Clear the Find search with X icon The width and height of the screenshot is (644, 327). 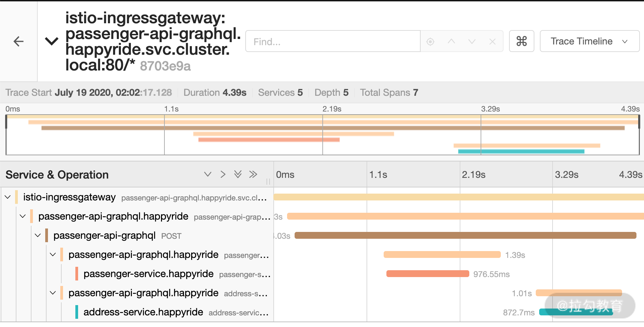tap(492, 41)
